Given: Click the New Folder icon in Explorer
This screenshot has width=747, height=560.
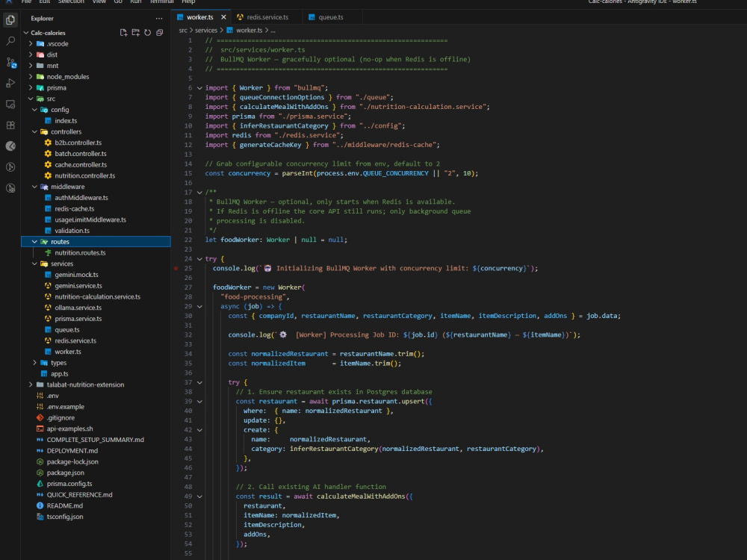Looking at the screenshot, I should click(x=136, y=32).
